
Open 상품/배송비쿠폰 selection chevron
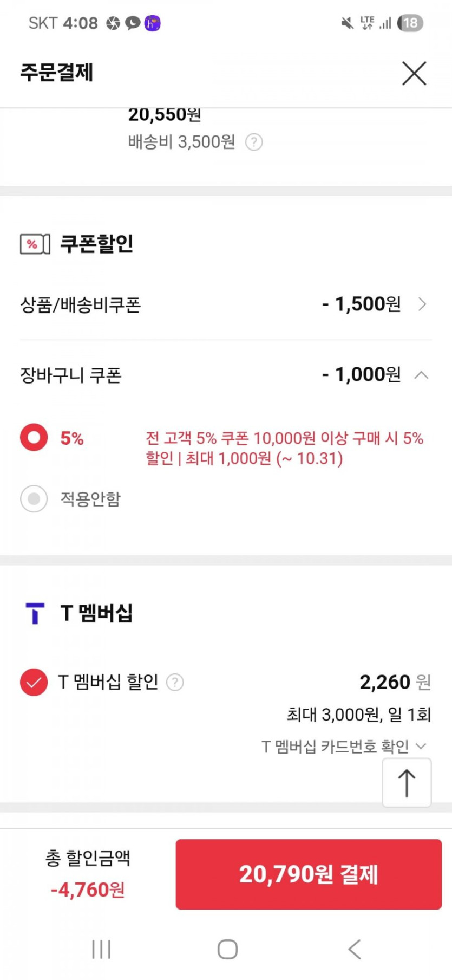click(423, 304)
